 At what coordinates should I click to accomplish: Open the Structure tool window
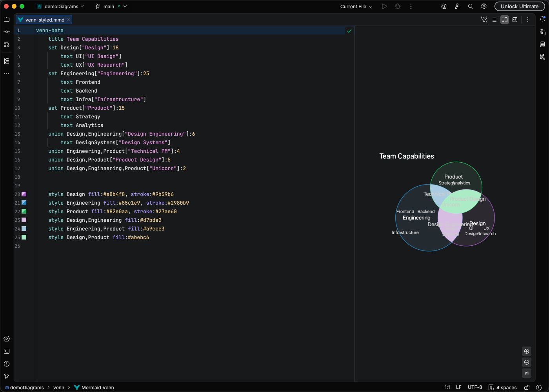tap(6, 61)
